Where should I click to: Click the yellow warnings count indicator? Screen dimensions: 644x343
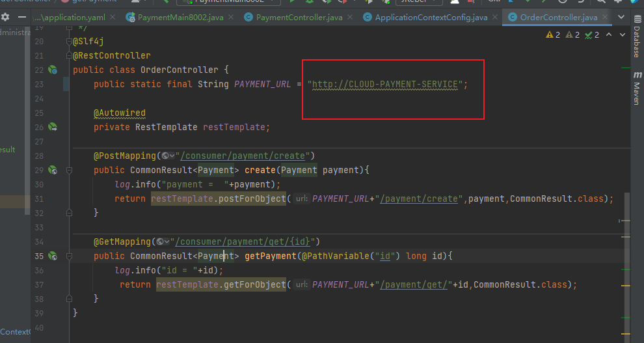click(x=553, y=35)
